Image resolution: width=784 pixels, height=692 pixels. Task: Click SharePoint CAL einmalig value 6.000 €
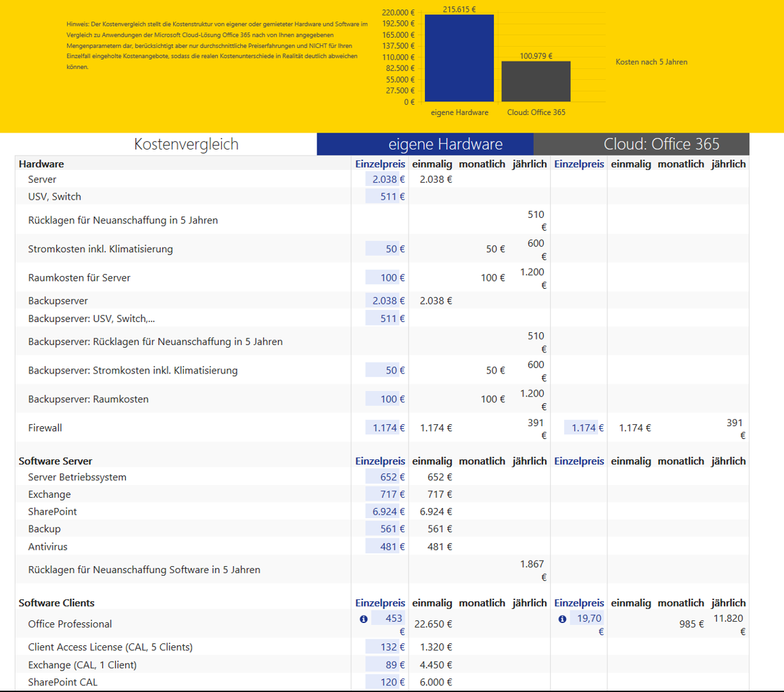pos(436,682)
